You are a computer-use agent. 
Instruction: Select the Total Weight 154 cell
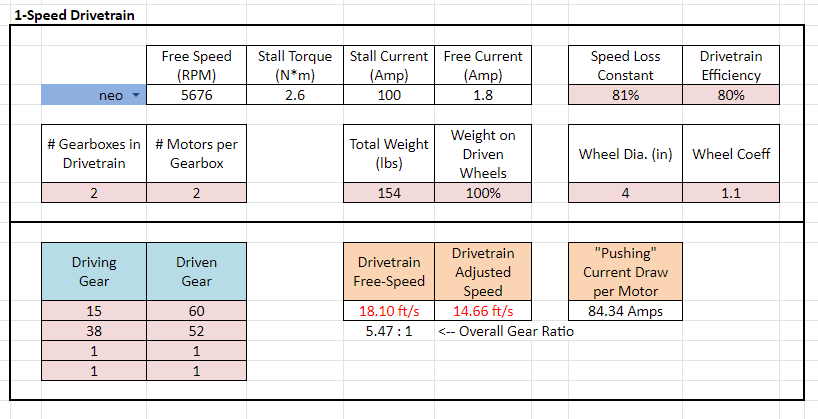point(391,193)
